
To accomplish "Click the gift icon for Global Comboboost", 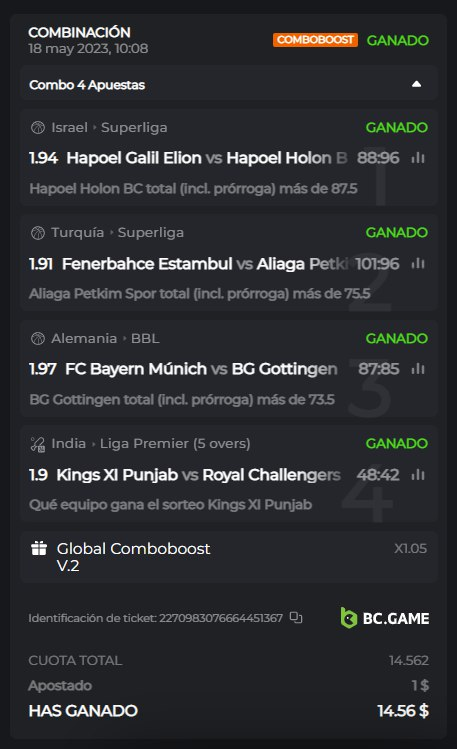I will coord(39,548).
